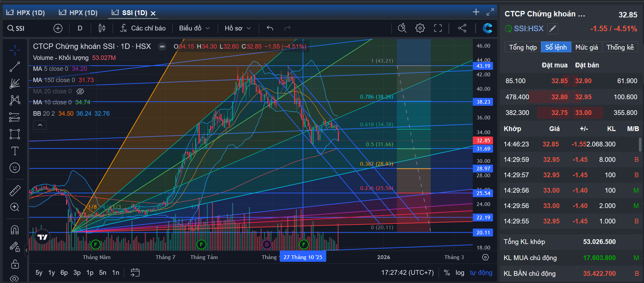
Task: Collapse the indicator legend list
Action: [x=40, y=125]
